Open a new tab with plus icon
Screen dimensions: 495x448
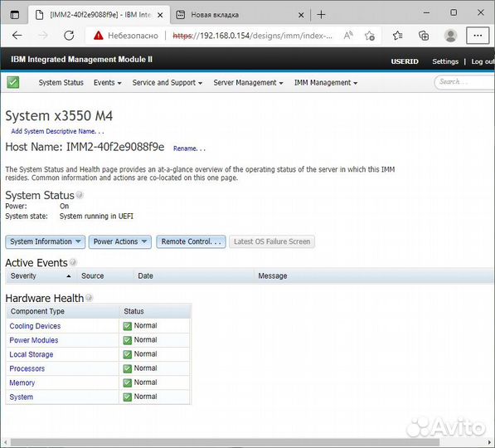coord(321,15)
